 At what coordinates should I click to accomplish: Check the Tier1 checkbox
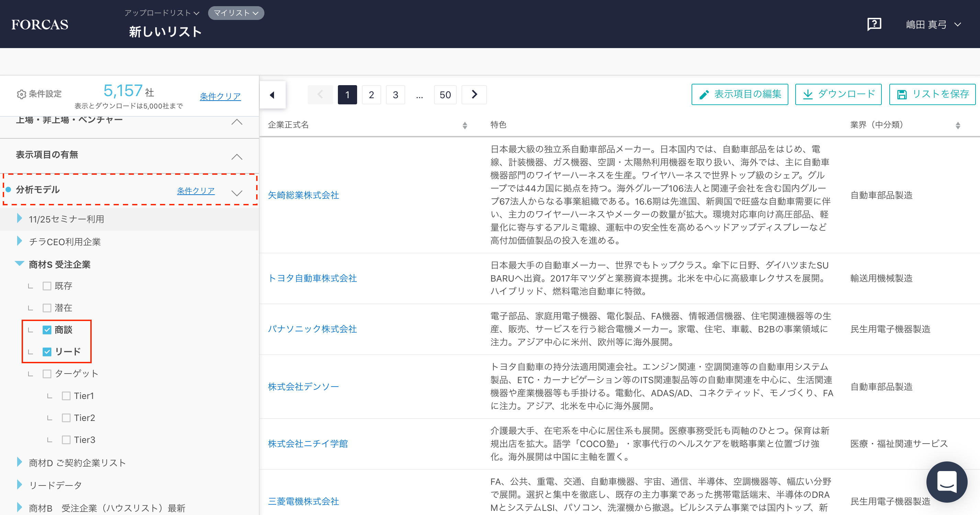[x=66, y=396]
